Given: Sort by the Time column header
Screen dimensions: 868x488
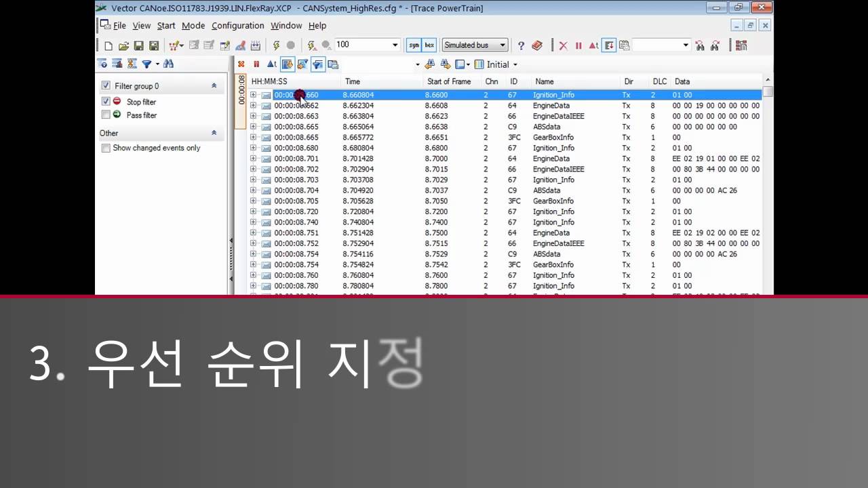Looking at the screenshot, I should 381,81.
